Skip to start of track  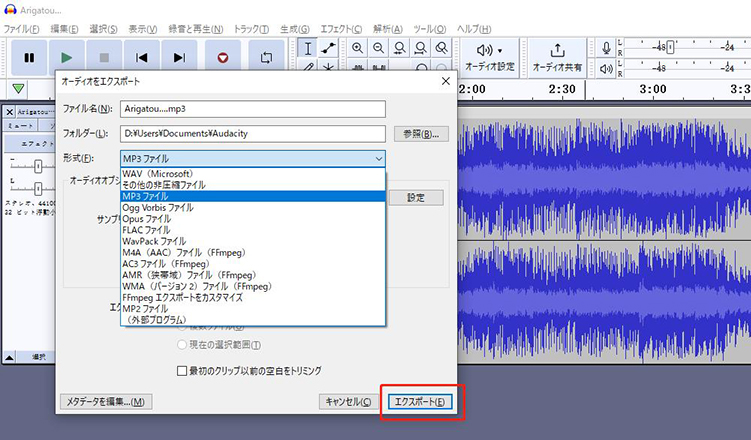click(x=141, y=57)
